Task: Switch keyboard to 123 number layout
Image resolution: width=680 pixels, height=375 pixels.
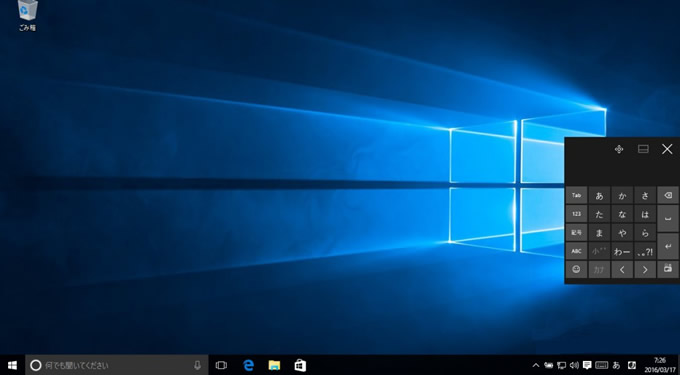Action: point(576,214)
